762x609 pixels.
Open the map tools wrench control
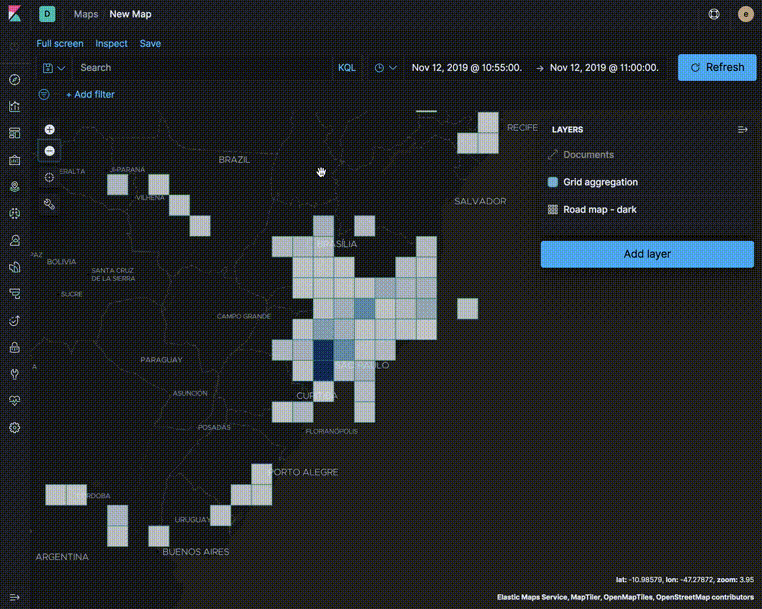(50, 204)
